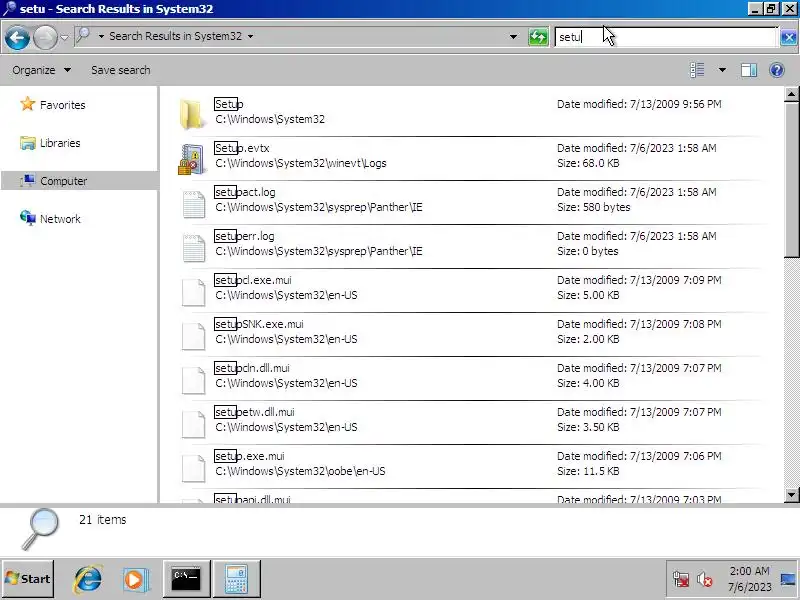800x600 pixels.
Task: Open the view options dropdown arrow
Action: (722, 70)
